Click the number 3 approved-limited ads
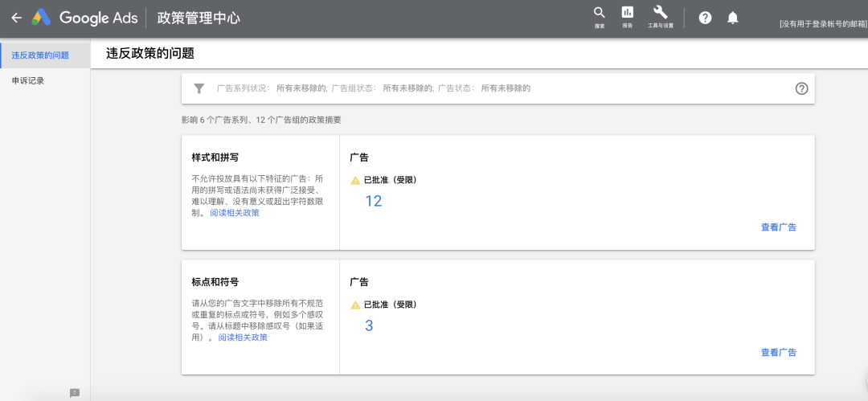The image size is (868, 401). point(369,325)
